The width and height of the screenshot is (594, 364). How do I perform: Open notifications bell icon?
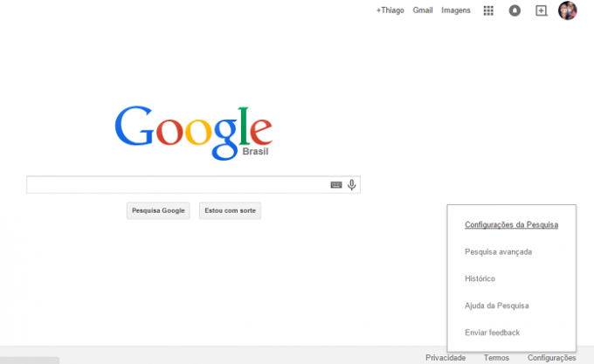pos(515,10)
